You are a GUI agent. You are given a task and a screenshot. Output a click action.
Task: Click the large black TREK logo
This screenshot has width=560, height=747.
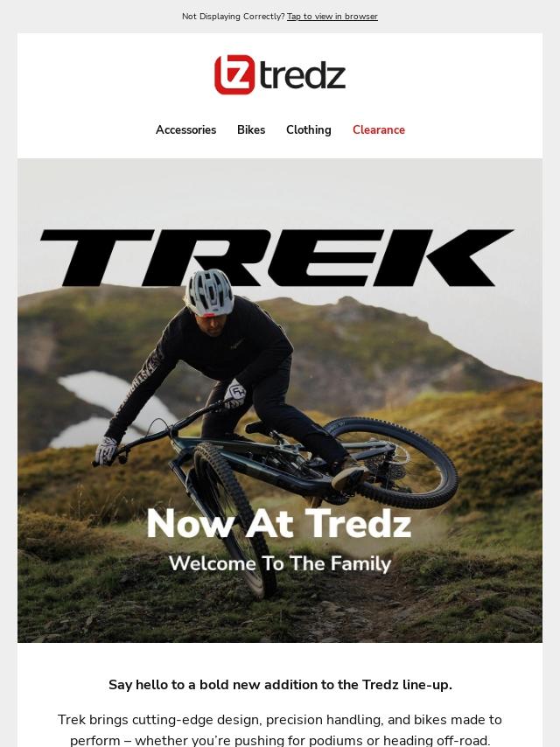coord(276,257)
